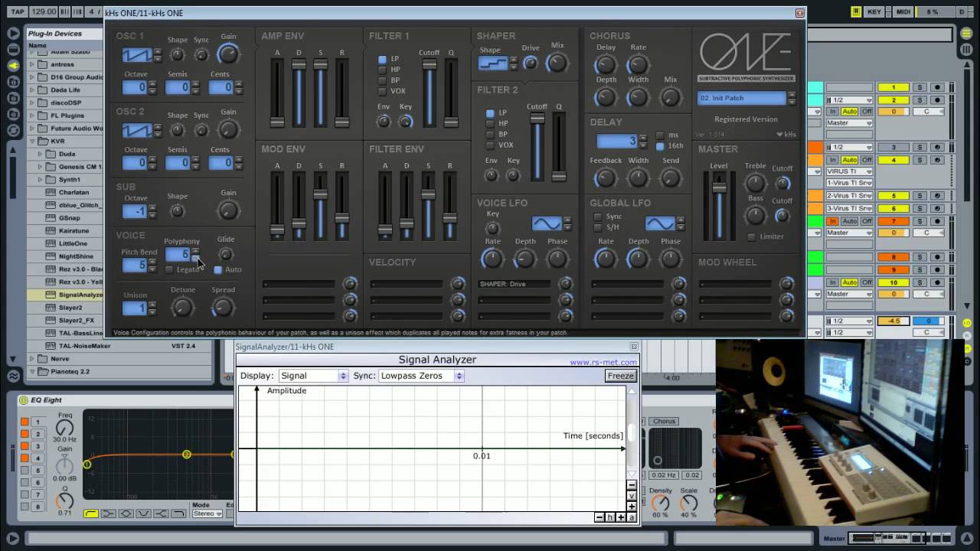Click the Delay Feedback knob
The width and height of the screenshot is (980, 551).
[x=606, y=178]
